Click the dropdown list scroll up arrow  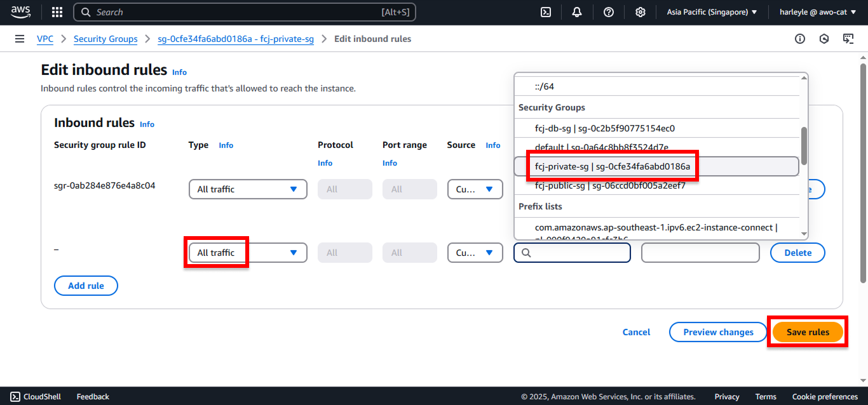(804, 77)
